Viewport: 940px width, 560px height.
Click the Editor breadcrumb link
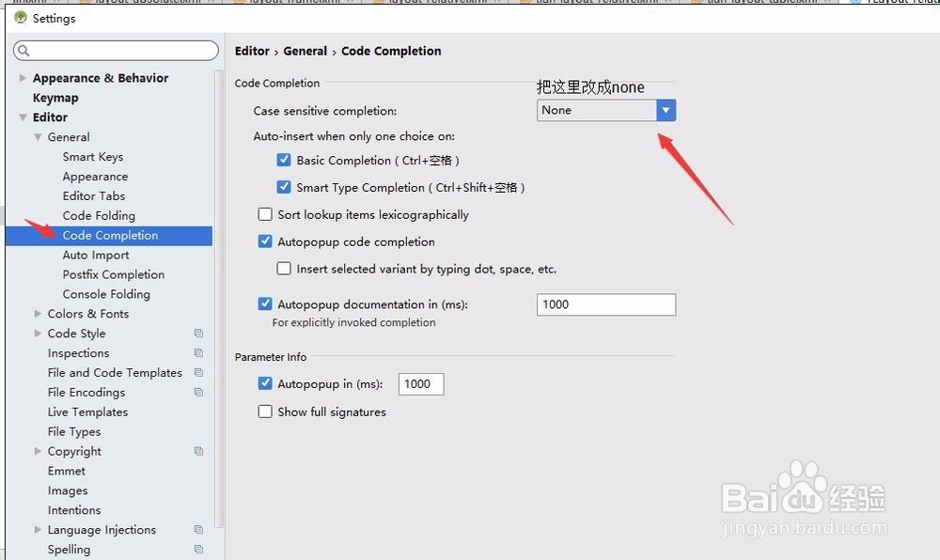(252, 51)
